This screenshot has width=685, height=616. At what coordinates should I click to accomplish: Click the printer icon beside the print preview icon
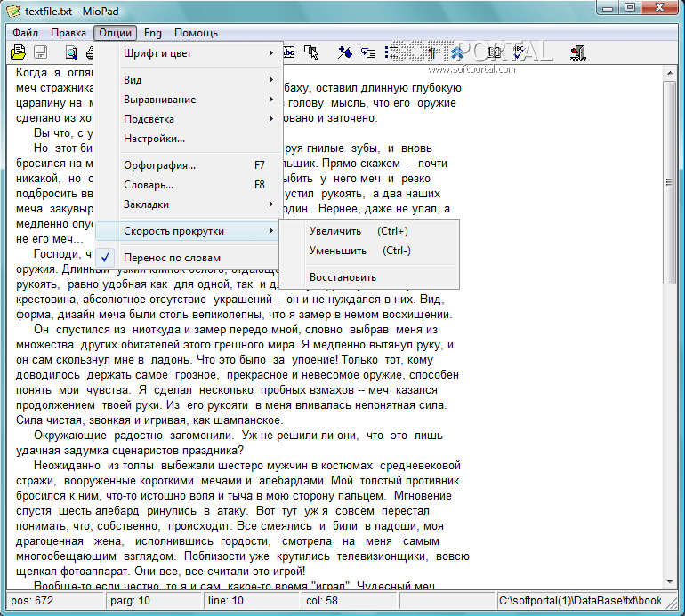pyautogui.click(x=90, y=52)
